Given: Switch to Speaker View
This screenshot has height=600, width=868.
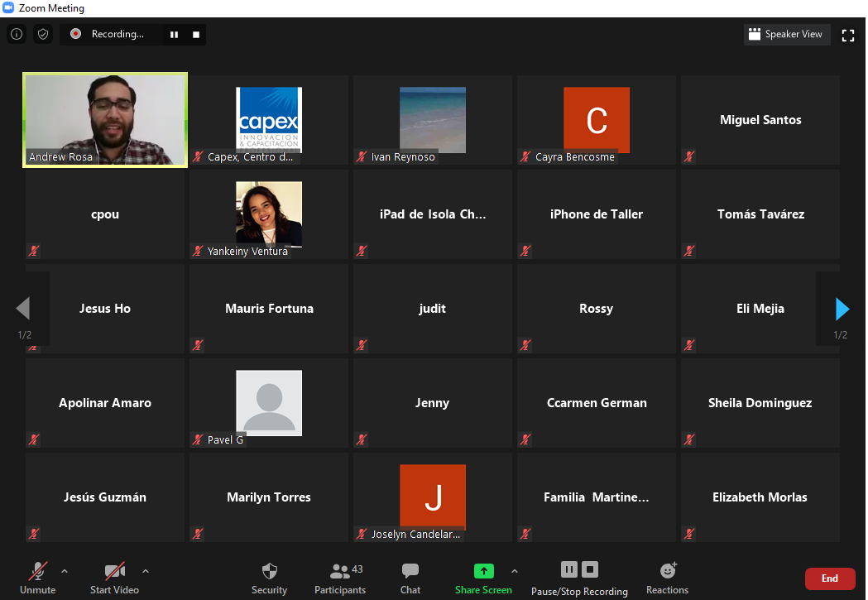Looking at the screenshot, I should coord(786,34).
